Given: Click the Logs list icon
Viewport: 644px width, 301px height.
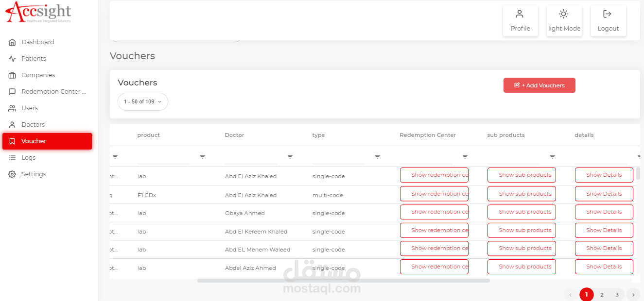Looking at the screenshot, I should point(12,158).
